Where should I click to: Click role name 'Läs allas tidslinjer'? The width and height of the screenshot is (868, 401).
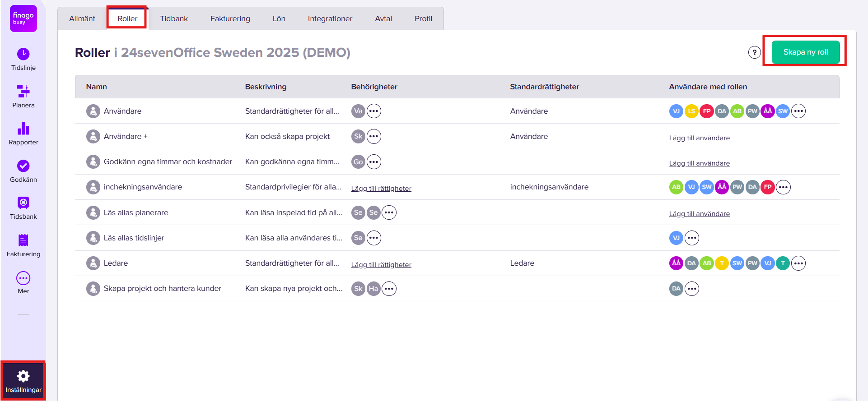[x=134, y=238]
